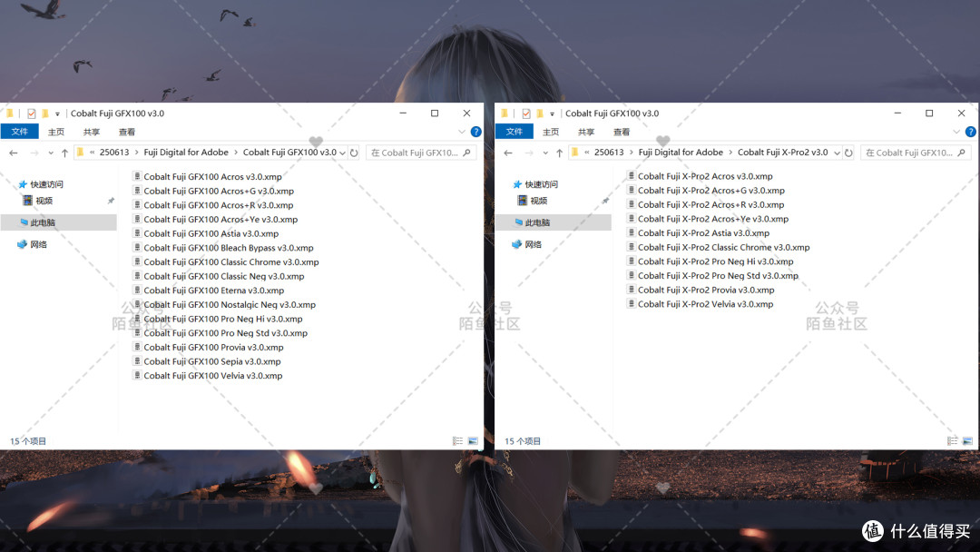This screenshot has height=552, width=980.
Task: Switch to large icons view in right window
Action: [967, 440]
